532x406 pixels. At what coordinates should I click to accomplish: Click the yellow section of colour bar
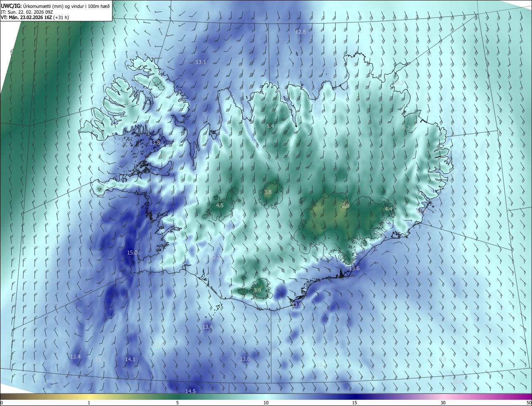tap(89, 396)
